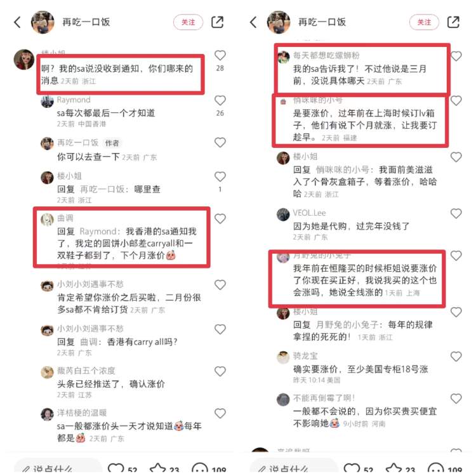Follow 再吃一口饭 in left header

click(188, 22)
